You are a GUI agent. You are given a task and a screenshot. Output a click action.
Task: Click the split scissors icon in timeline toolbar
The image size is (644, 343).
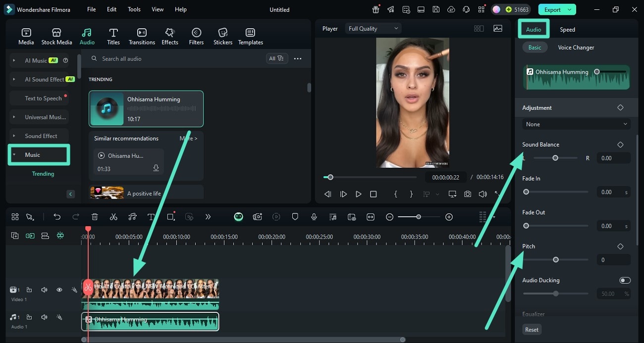pyautogui.click(x=113, y=217)
